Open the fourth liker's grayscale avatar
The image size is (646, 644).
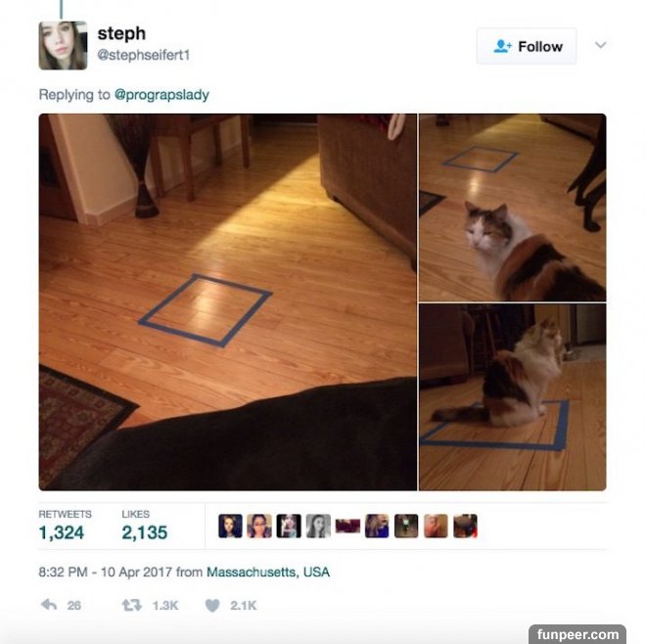[x=318, y=526]
